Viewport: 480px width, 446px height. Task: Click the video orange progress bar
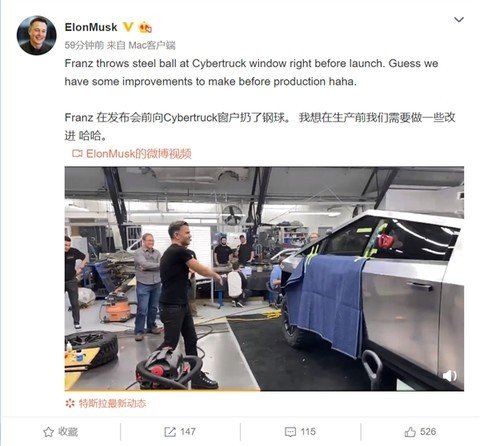pos(162,390)
